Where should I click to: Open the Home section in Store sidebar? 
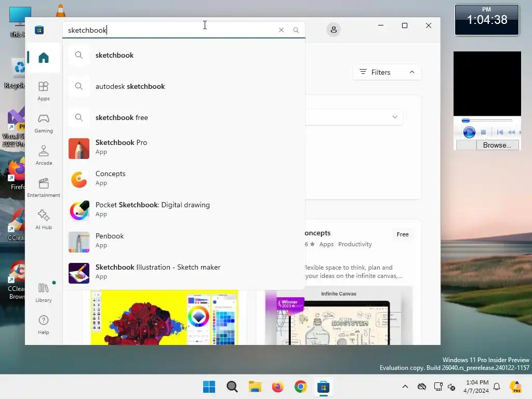click(x=44, y=58)
